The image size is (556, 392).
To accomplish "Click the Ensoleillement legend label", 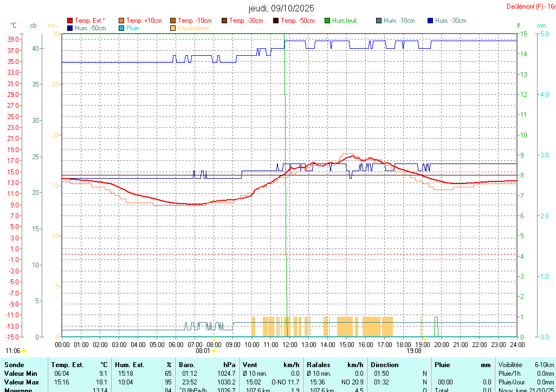I will (x=193, y=28).
